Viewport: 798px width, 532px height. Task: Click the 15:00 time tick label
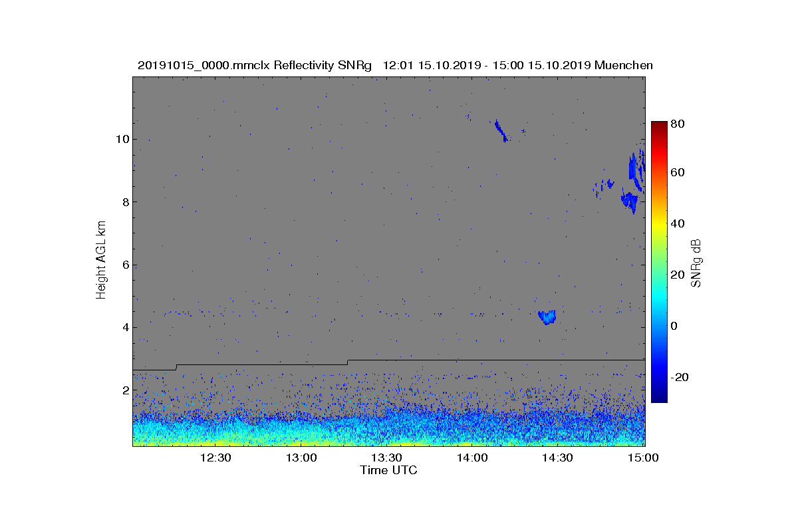coord(643,458)
